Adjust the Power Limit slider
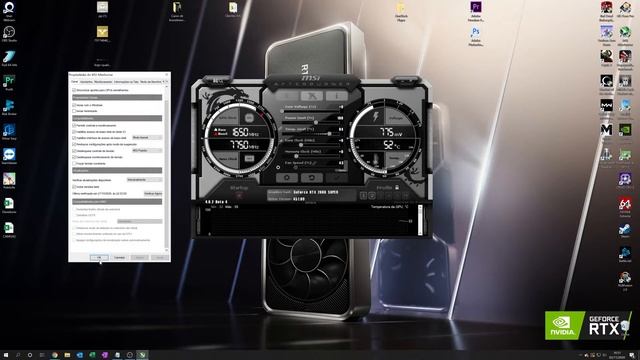Screen dimensions: 640x360 (312, 122)
